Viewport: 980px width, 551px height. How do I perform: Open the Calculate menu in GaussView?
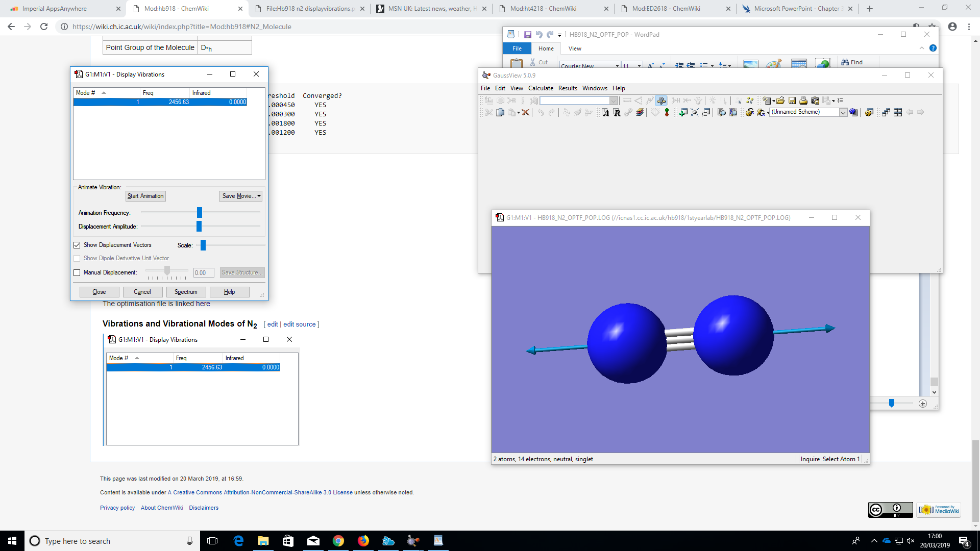coord(541,88)
